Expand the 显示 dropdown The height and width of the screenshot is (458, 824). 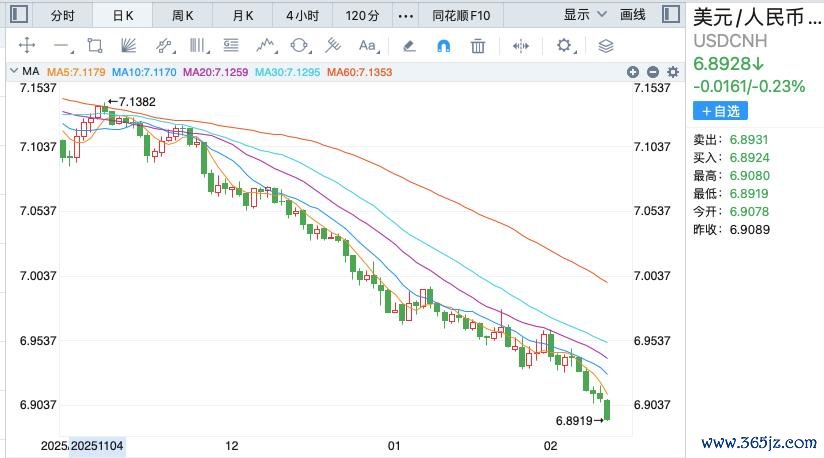tap(585, 15)
